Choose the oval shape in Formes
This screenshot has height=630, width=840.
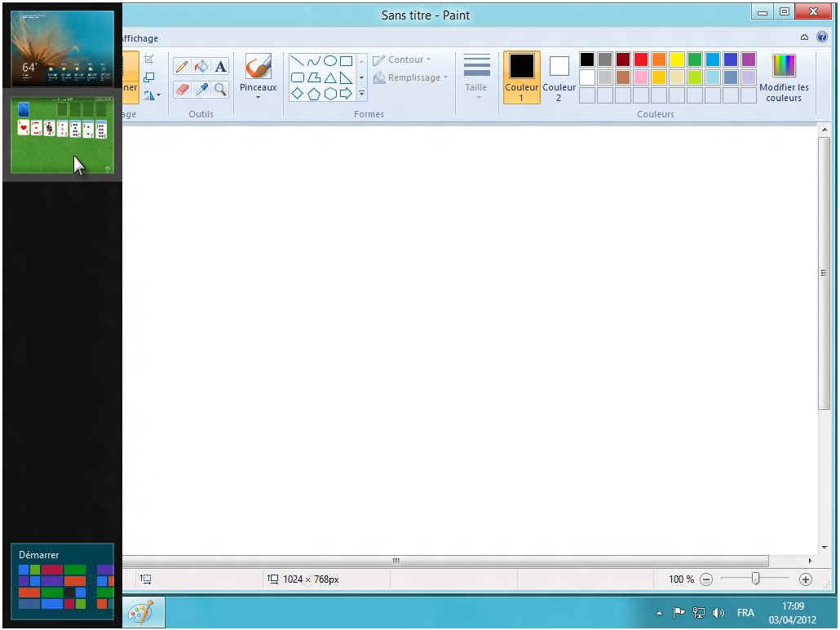pyautogui.click(x=330, y=61)
